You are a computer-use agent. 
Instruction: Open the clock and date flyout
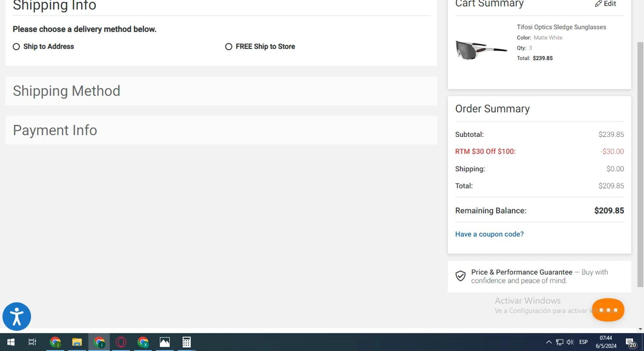click(x=606, y=342)
